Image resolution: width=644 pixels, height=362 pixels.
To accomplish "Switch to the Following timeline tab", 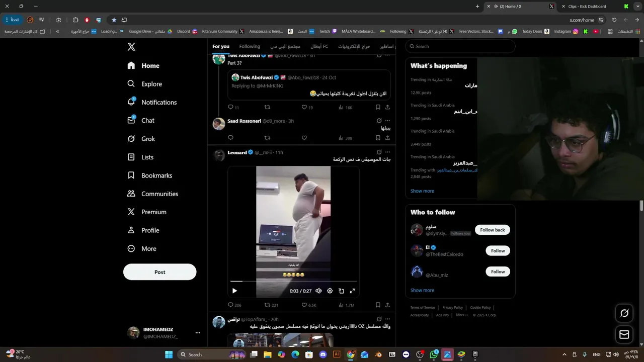I will 250,46.
